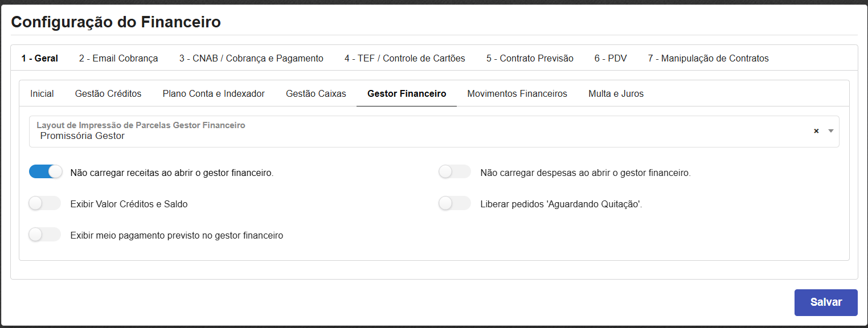Enable 'Liberar pedidos Aguardando Quitação'
The height and width of the screenshot is (328, 868).
[455, 203]
